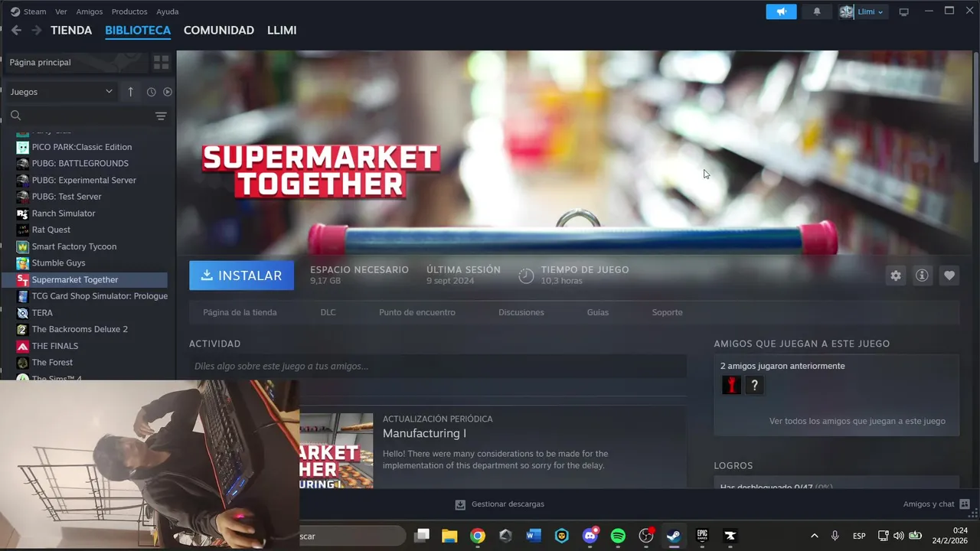Open Microsoft Word taskbar icon
The width and height of the screenshot is (980, 551).
534,536
